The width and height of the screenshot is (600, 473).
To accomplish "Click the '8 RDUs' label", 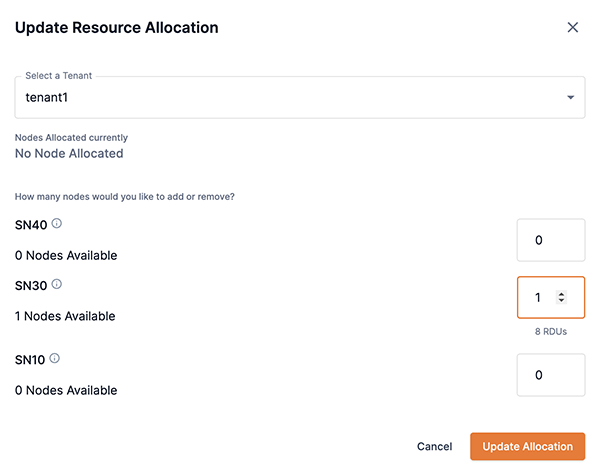I will pos(550,331).
